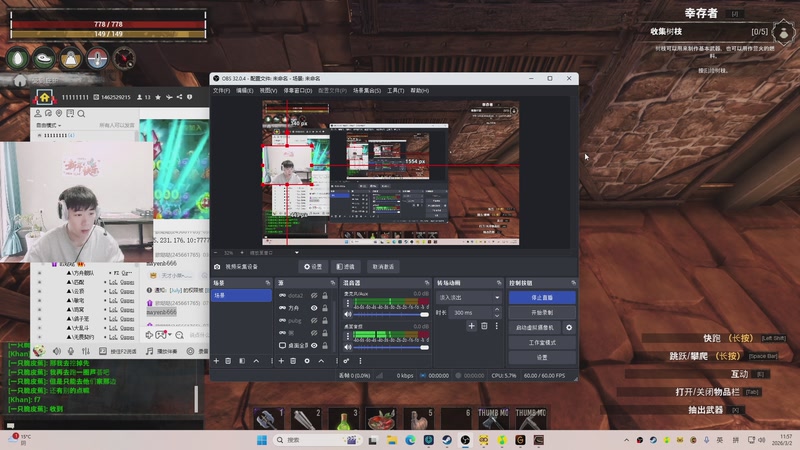Open settings from the Controls panel
The height and width of the screenshot is (450, 800).
[542, 358]
